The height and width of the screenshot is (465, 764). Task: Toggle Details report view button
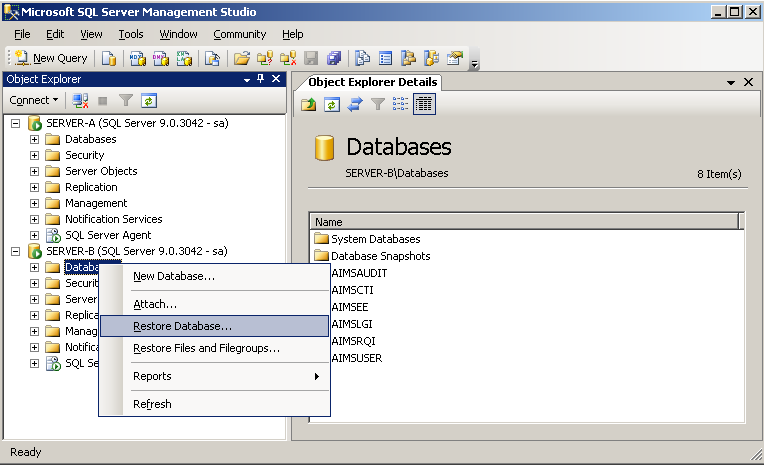point(423,104)
